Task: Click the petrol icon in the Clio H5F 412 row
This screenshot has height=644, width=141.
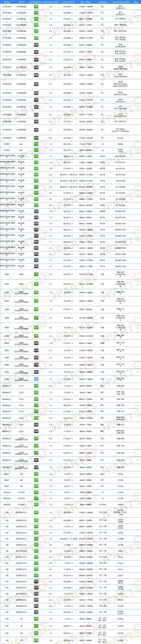Action: click(x=36, y=411)
